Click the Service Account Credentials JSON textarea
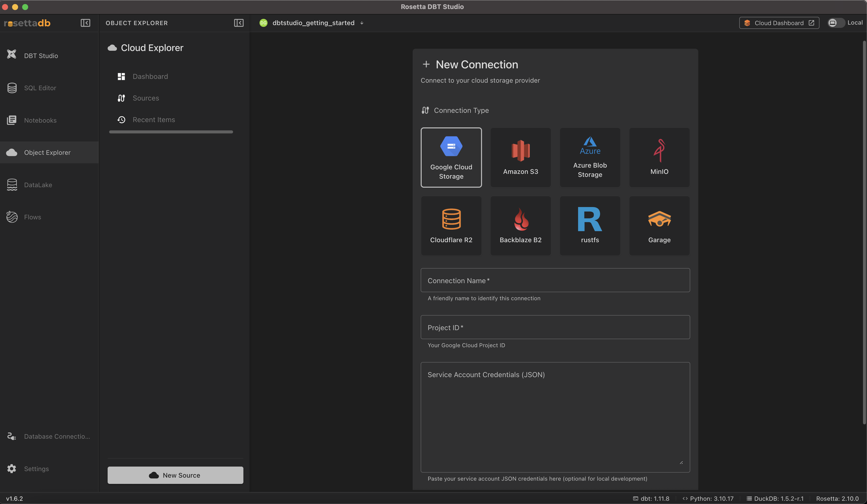The width and height of the screenshot is (867, 504). (555, 417)
